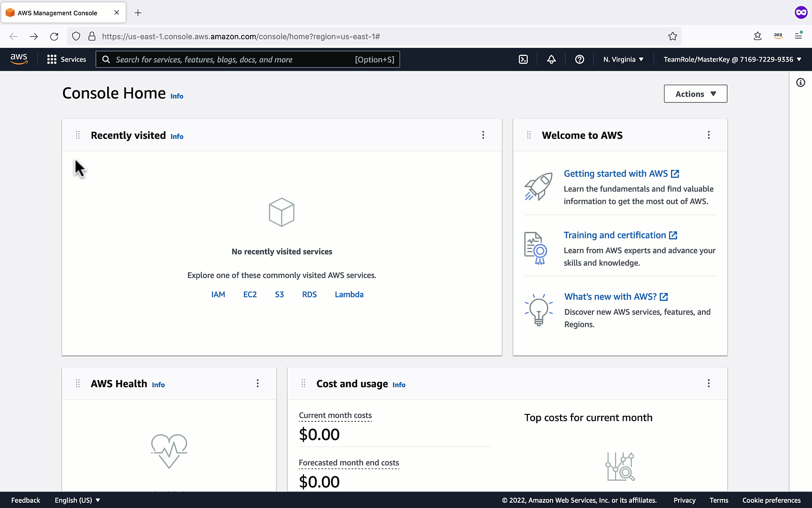The image size is (812, 508).
Task: Click the shield tracking protection icon
Action: (x=76, y=36)
